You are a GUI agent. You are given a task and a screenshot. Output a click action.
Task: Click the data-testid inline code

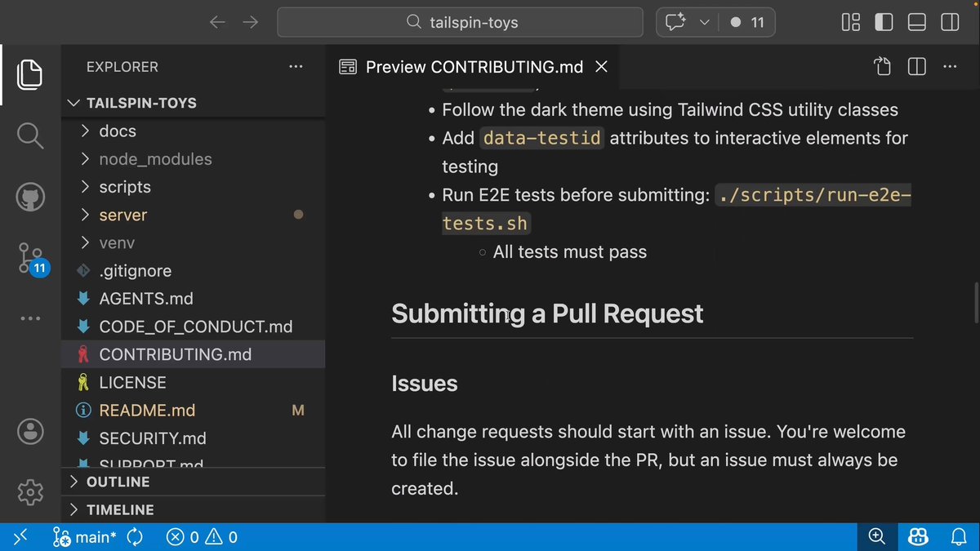pos(542,138)
